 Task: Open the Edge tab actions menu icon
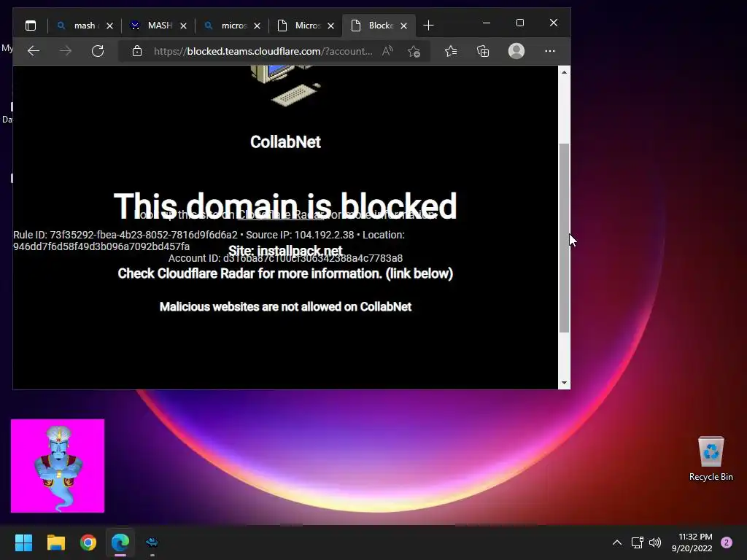click(x=31, y=26)
